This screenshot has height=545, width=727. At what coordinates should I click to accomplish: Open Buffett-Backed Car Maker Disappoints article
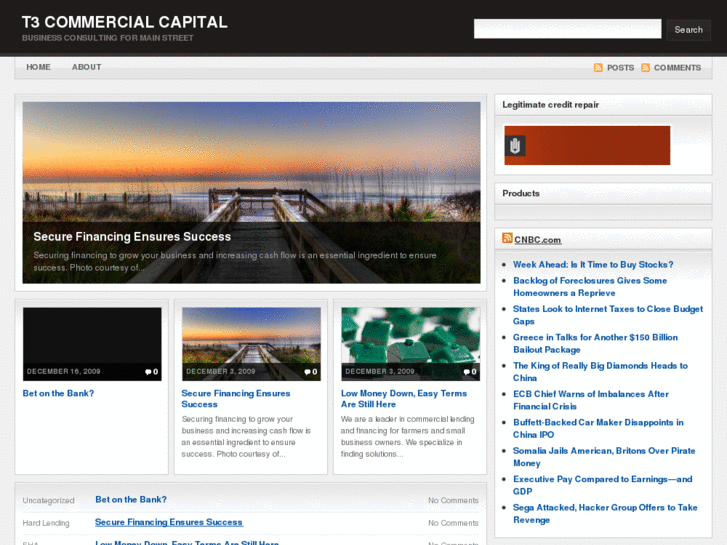coord(598,428)
